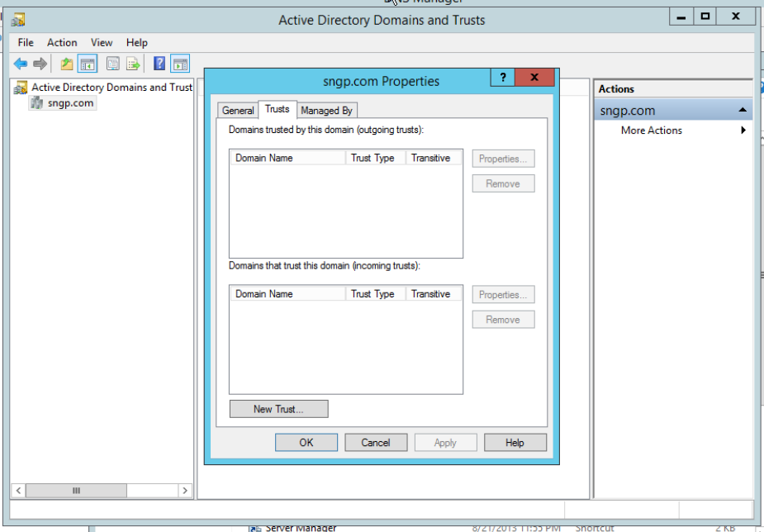Switch to the Managed By tab
The image size is (764, 532).
click(326, 111)
